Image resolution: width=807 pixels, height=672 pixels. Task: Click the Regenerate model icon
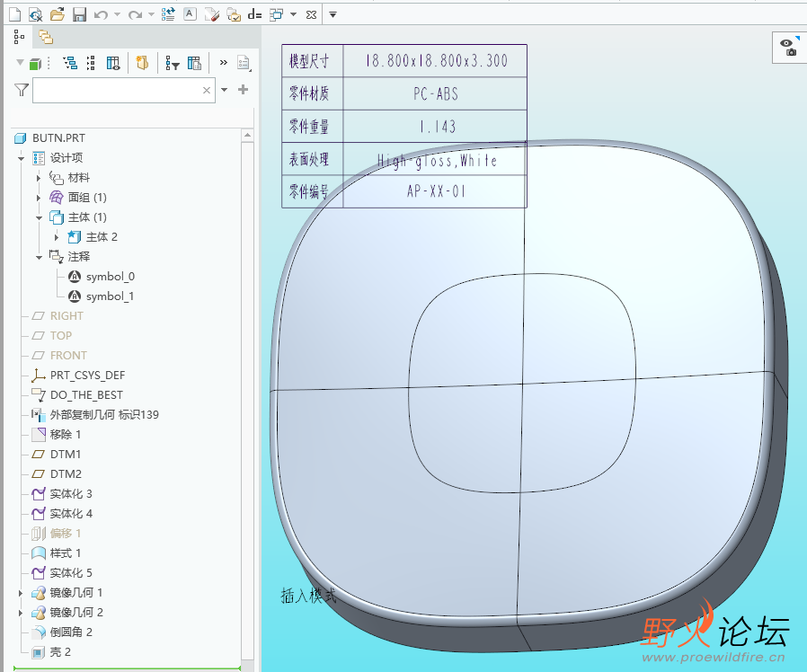click(168, 14)
